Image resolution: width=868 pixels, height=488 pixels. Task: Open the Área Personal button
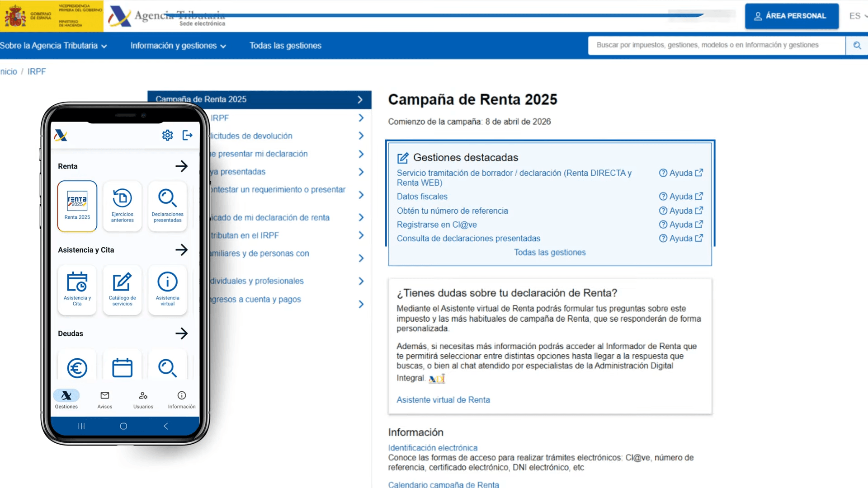792,15
